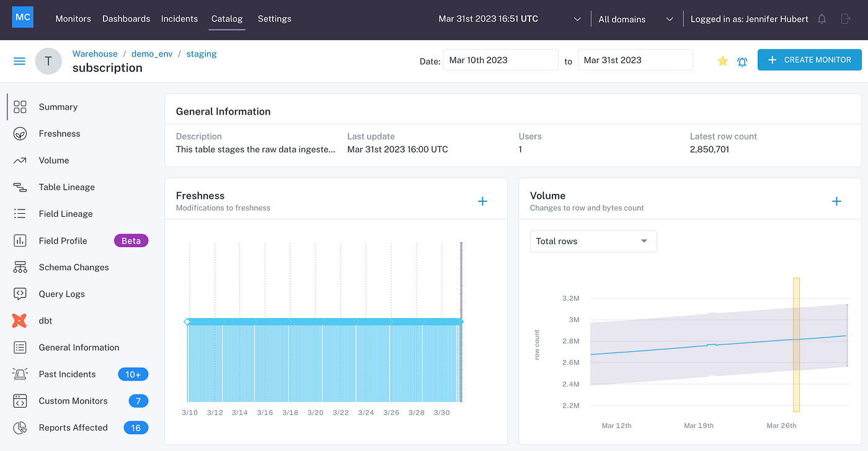Click the end date field Mar 31st 2023
The height and width of the screenshot is (451, 868).
tap(635, 60)
